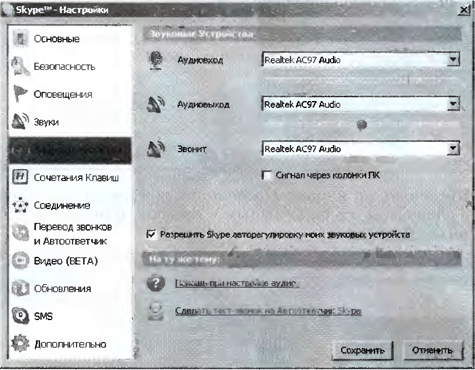Click the Аудиовыход volume slider knob
This screenshot has height=370, width=475.
click(362, 125)
